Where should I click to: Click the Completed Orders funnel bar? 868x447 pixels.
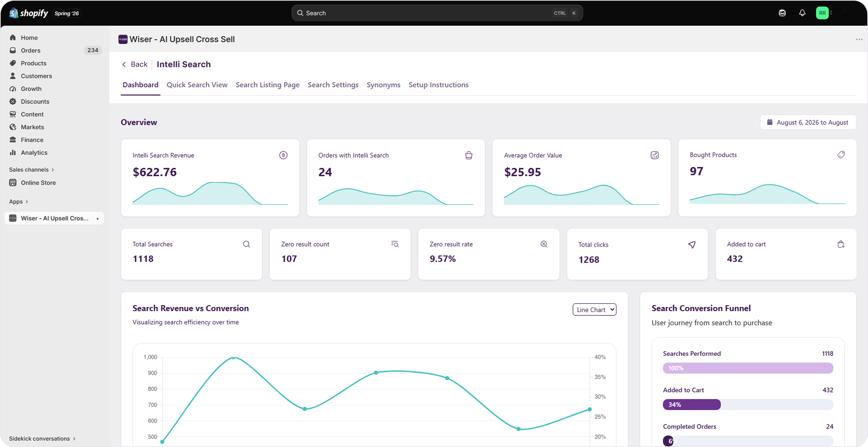[x=748, y=441]
